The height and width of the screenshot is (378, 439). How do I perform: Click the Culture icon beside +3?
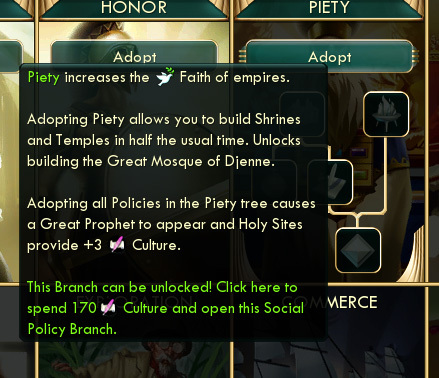[117, 245]
